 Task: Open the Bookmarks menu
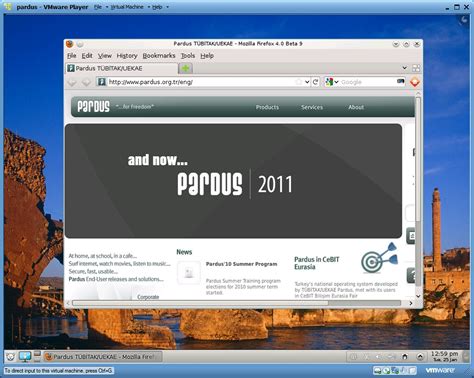pyautogui.click(x=159, y=56)
